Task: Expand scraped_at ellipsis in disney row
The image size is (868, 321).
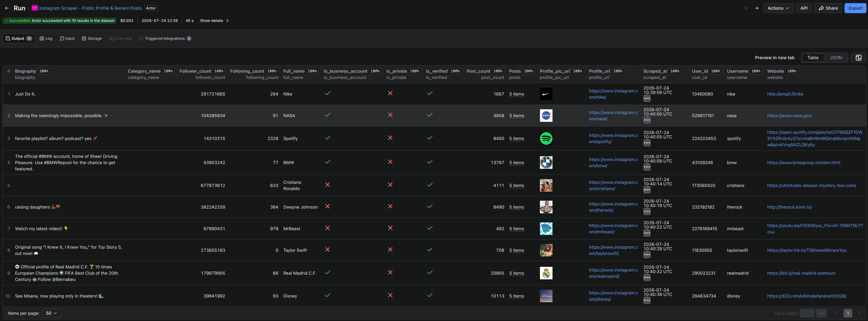Action: [x=647, y=300]
